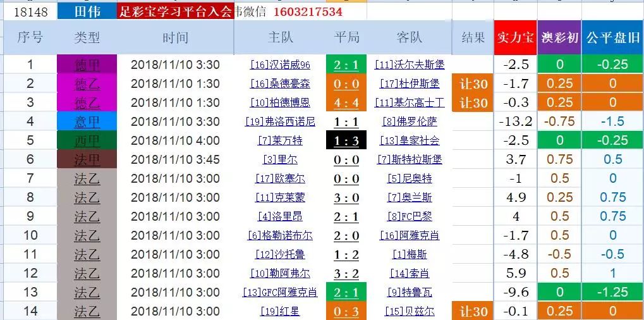Viewport: 644px width, 320px height.
Task: Open the 桑德豪森 team link
Action: 280,84
